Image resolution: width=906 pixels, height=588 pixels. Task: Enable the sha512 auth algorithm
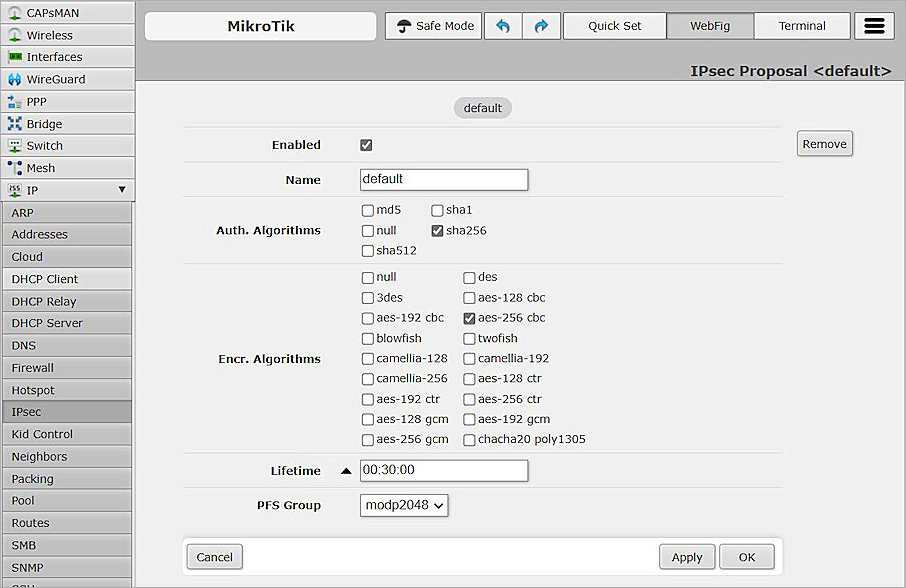[x=368, y=250]
